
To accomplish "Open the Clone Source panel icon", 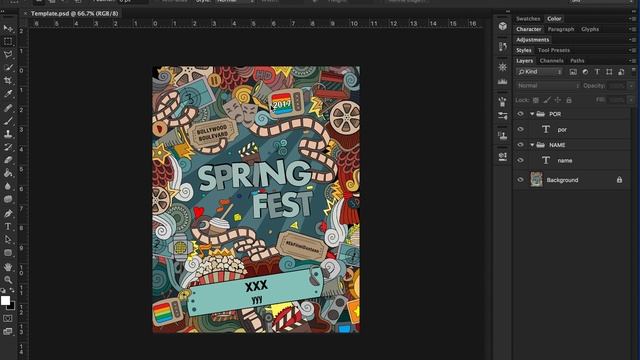I will pyautogui.click(x=502, y=136).
